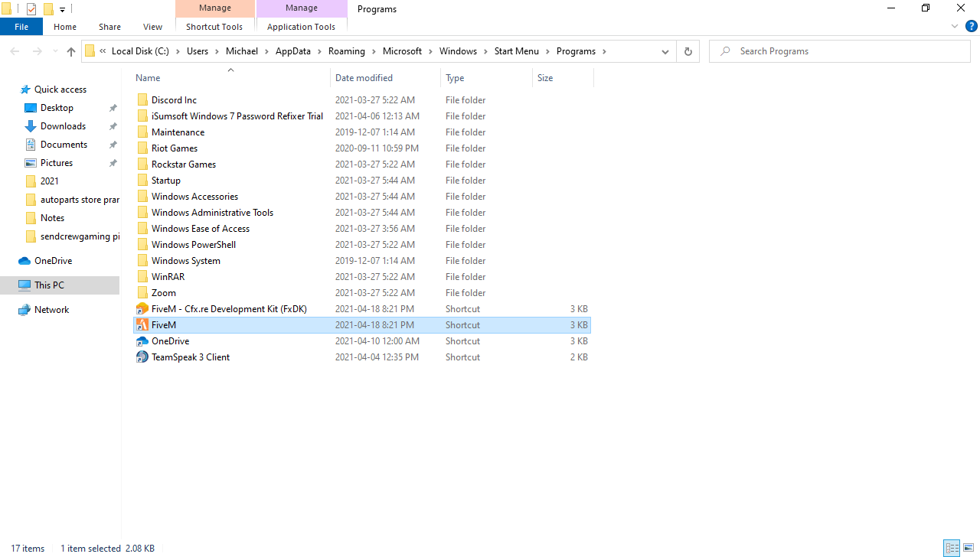Select the TeamSpeak 3 Client shortcut

(x=190, y=357)
